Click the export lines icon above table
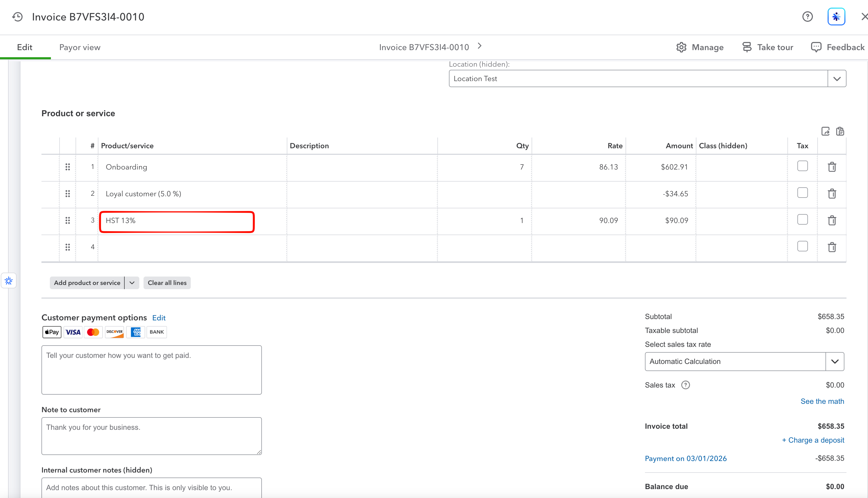The image size is (868, 498). point(825,131)
